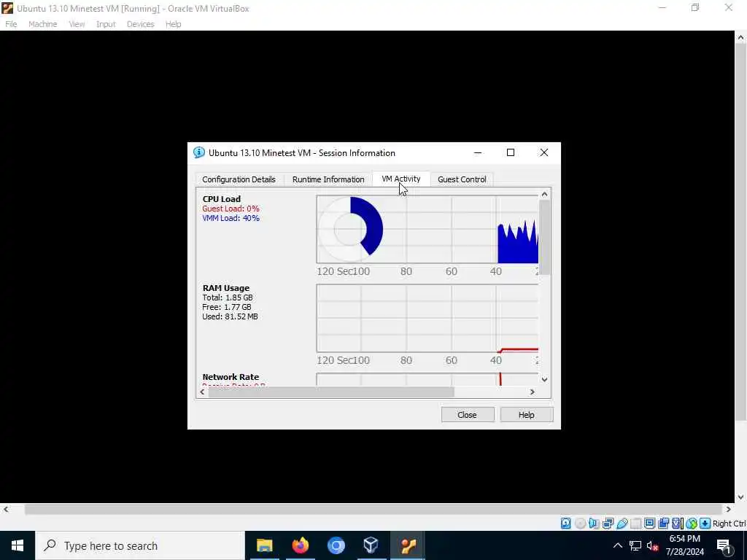747x560 pixels.
Task: Click the activity panel scroll-right arrow
Action: (x=533, y=392)
